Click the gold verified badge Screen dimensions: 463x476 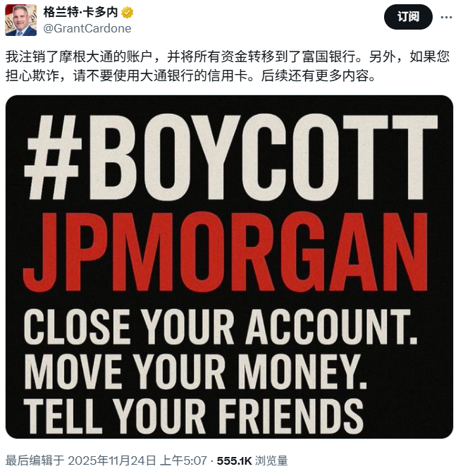[x=128, y=13]
